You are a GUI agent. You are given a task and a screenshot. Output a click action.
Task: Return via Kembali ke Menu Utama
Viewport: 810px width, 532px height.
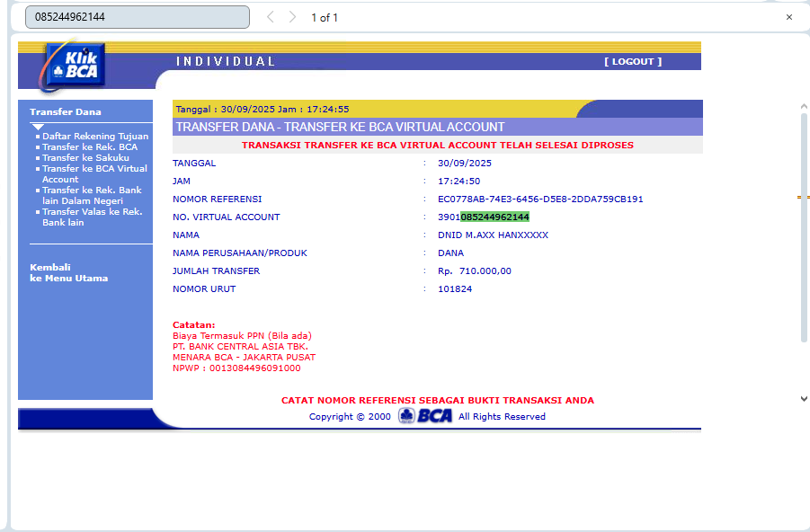click(x=68, y=272)
